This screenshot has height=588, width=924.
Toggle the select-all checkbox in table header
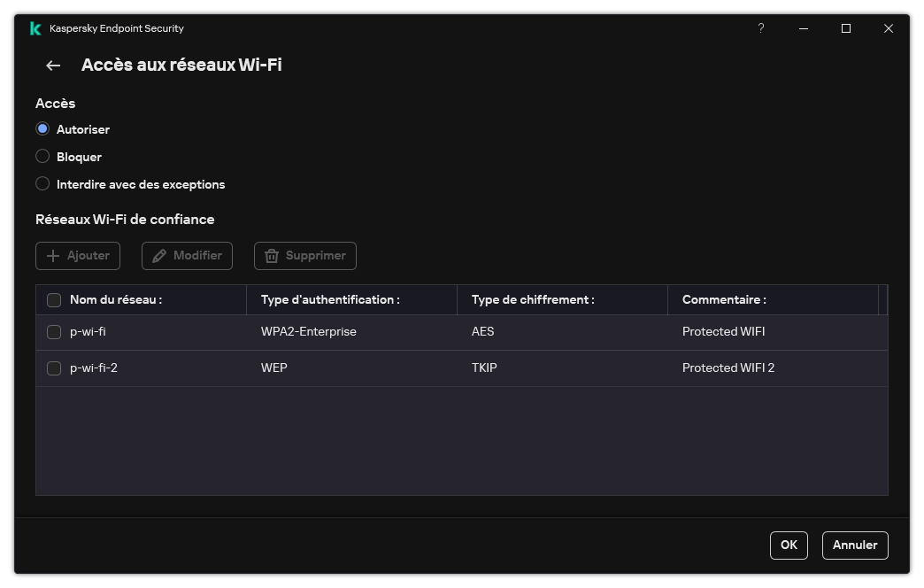tap(54, 299)
